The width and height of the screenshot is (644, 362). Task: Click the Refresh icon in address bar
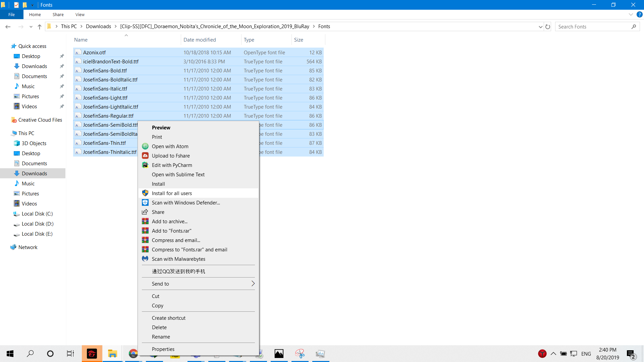(x=548, y=26)
